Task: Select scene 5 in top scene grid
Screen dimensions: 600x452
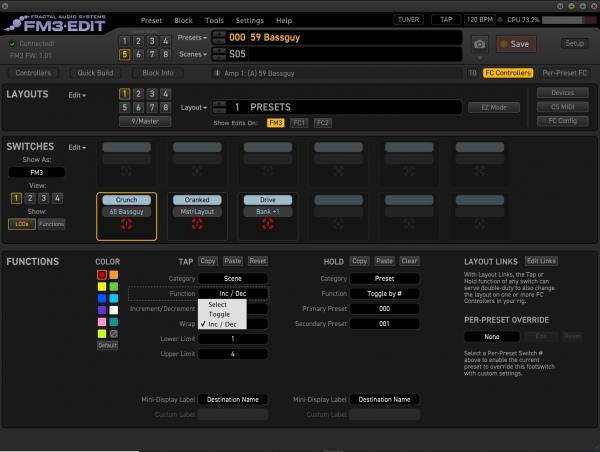Action: pos(124,54)
